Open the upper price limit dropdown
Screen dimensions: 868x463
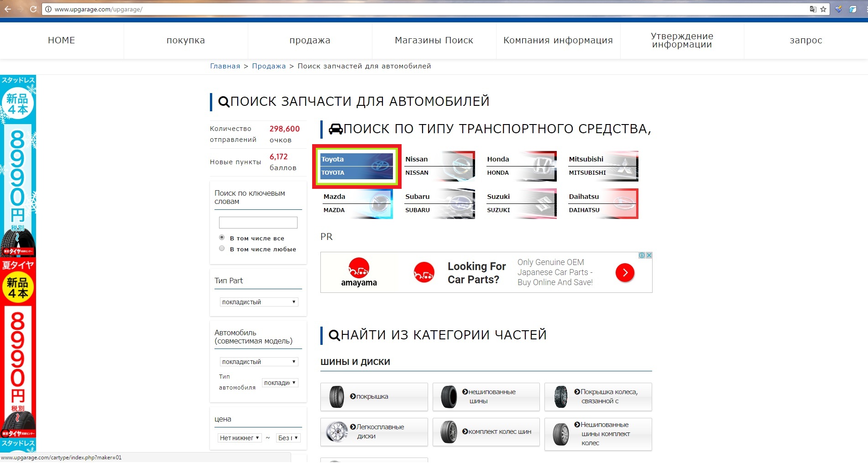tap(288, 438)
